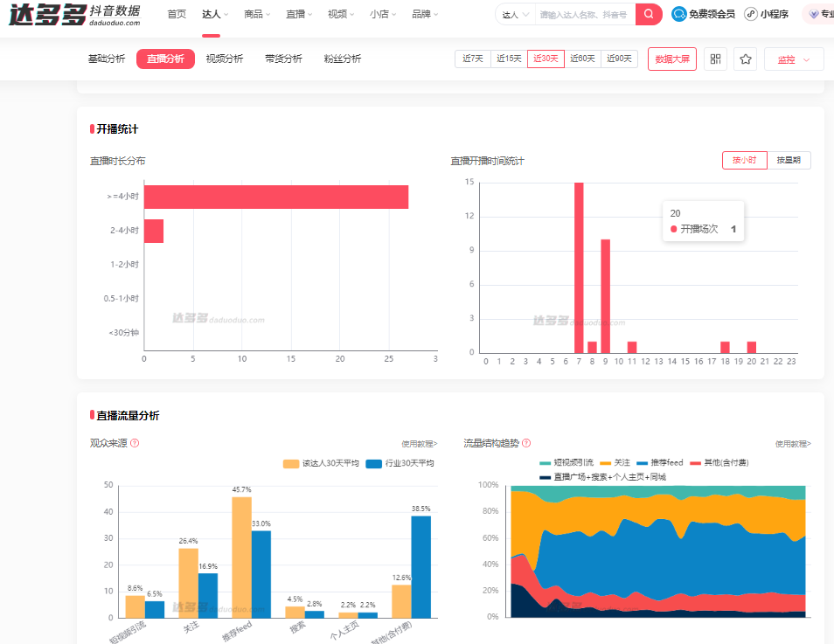Click the 数据大屏 button

pos(671,59)
